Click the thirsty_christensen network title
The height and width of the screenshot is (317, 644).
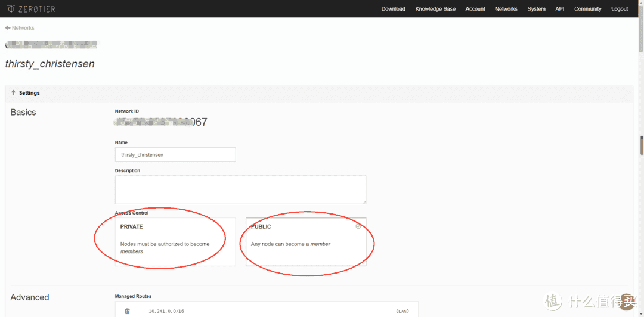click(49, 64)
